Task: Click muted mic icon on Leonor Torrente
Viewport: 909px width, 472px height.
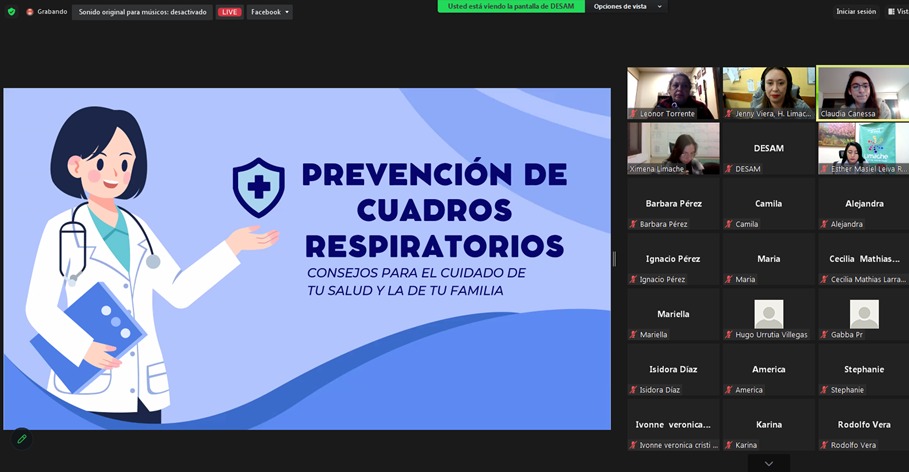Action: click(633, 114)
